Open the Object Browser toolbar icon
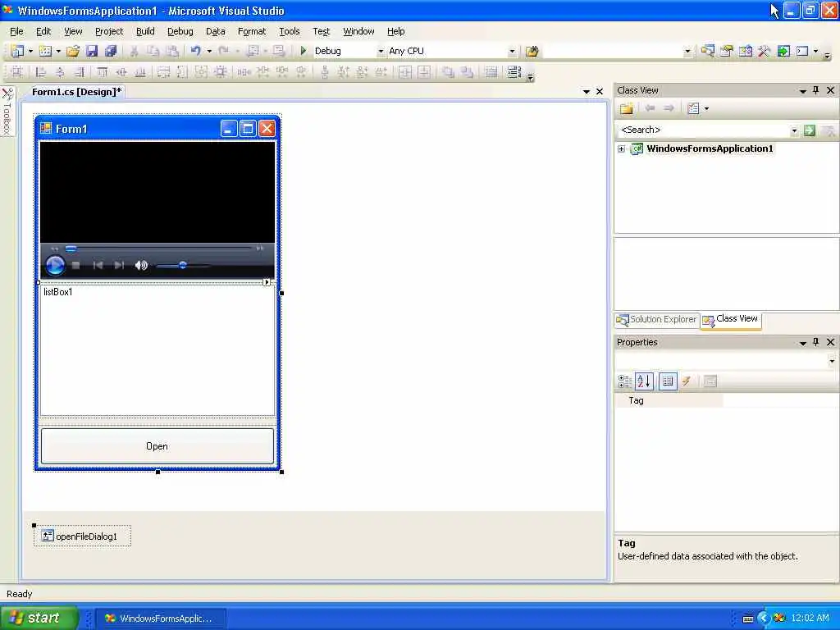 745,51
